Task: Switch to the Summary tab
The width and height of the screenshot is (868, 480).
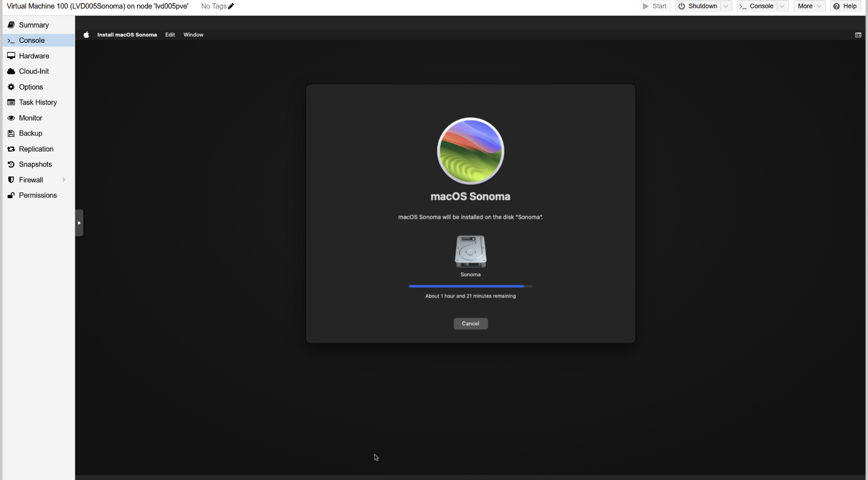Action: coord(38,25)
